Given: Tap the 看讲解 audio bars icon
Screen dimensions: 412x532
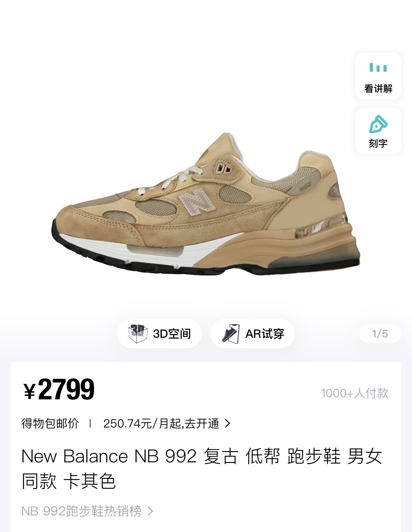Looking at the screenshot, I should pos(378,67).
